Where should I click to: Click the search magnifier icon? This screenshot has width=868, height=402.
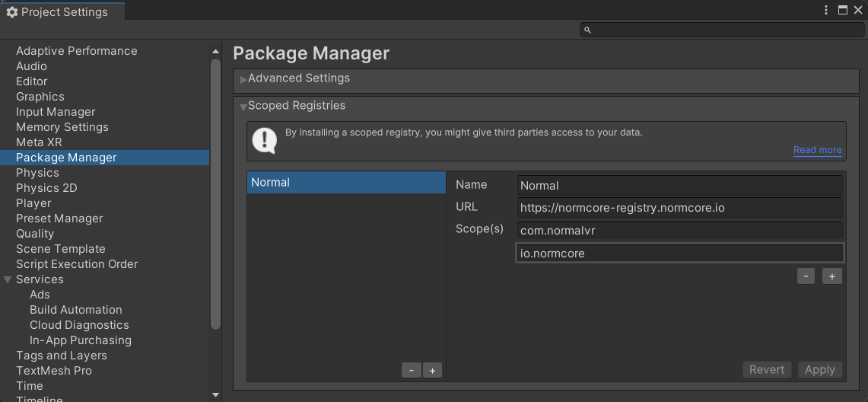pos(588,30)
